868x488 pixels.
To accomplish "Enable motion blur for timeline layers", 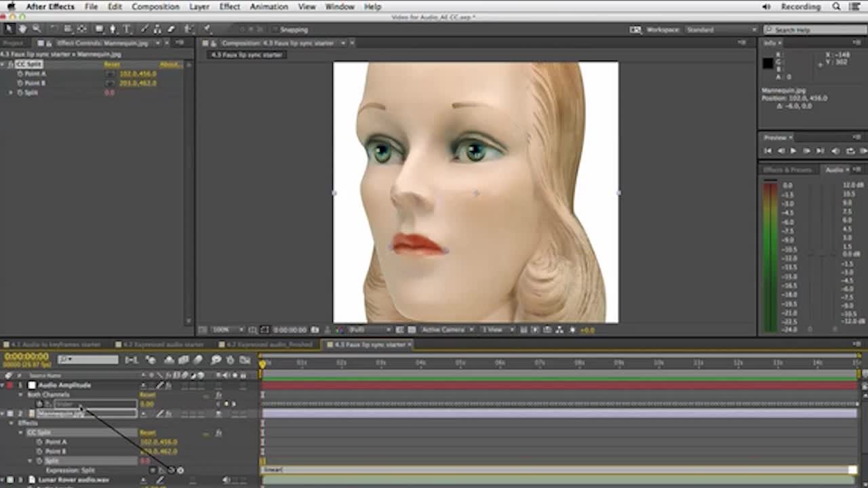I will [197, 360].
